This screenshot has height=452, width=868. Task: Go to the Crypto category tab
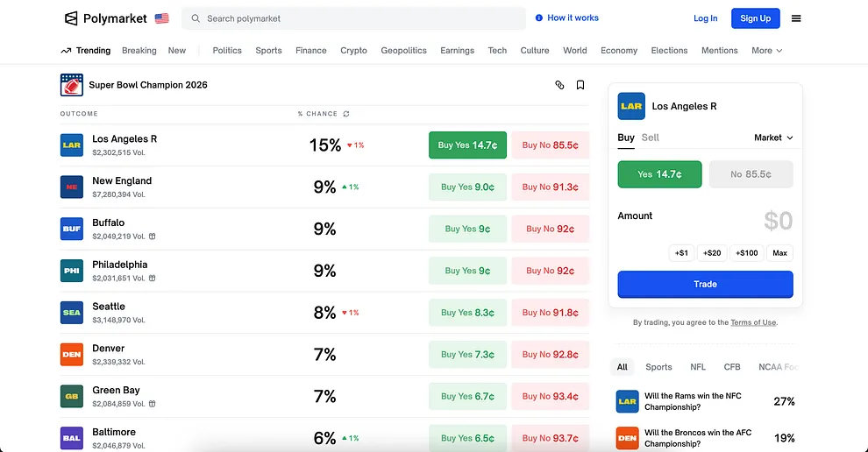353,51
